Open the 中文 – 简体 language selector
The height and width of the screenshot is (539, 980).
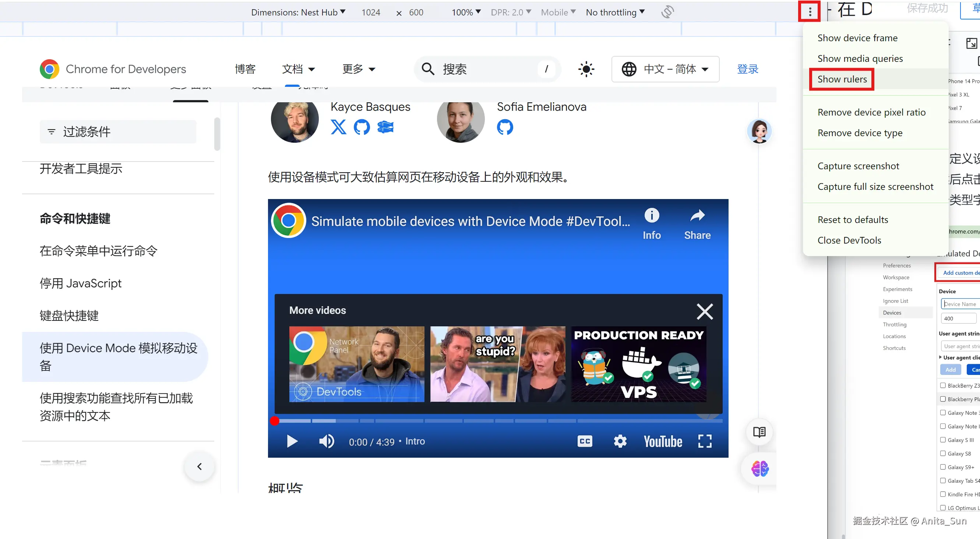665,69
